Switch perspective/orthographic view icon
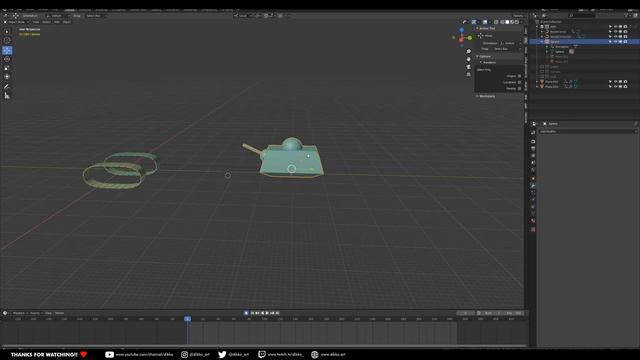640x360 pixels. click(469, 74)
